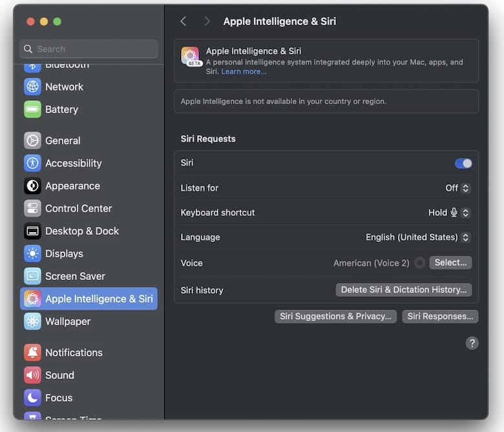Screen dimensions: 504x432
Task: Click the 'American (Voice 2)' voice text
Action: [372, 263]
